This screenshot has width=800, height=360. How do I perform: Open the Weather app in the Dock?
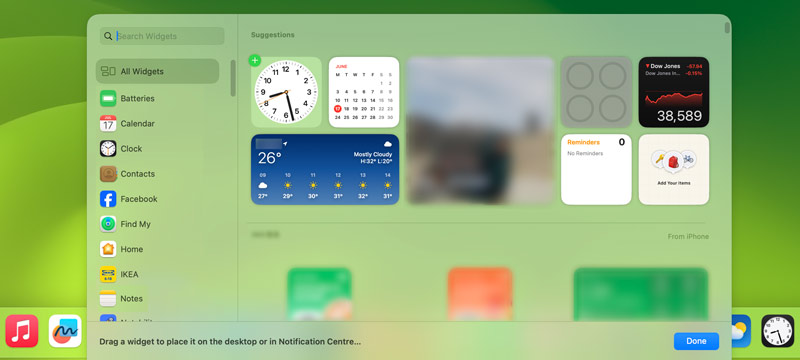pyautogui.click(x=741, y=331)
